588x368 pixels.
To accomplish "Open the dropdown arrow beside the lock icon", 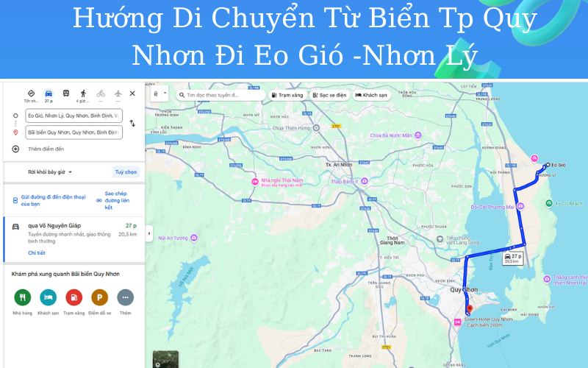I will point(165,94).
